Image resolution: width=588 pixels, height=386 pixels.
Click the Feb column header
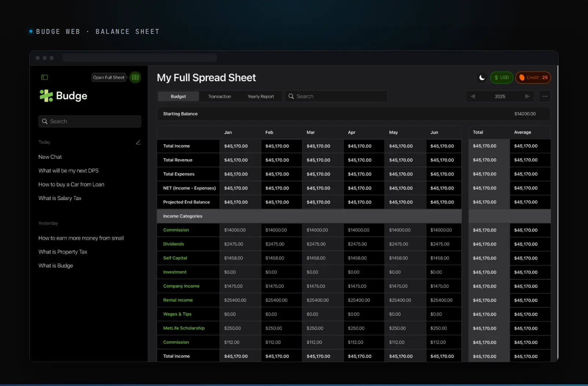269,132
